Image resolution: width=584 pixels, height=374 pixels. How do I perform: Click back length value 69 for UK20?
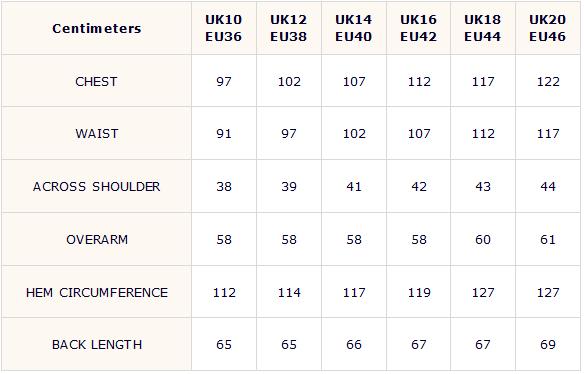click(x=548, y=344)
